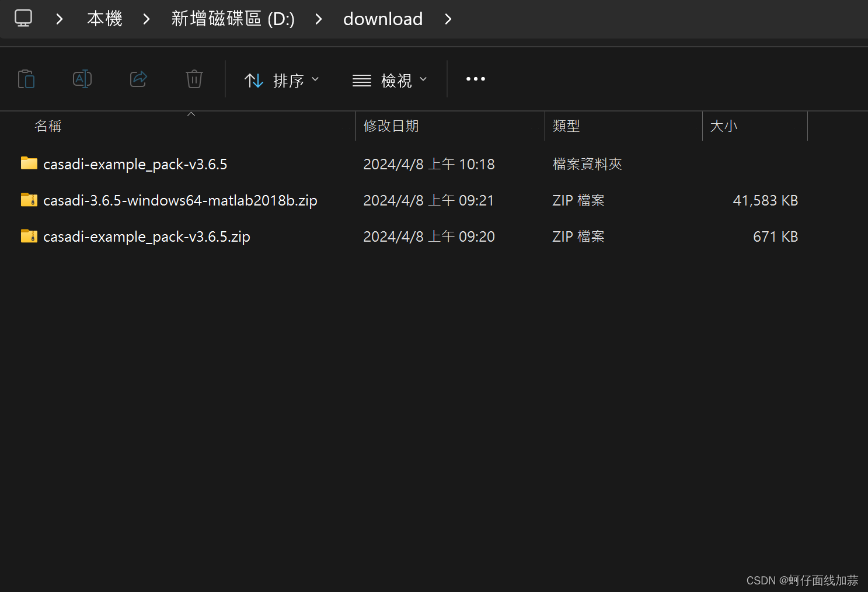
Task: Open the folder icon for casadi-example_pack-v3.6.5
Action: [29, 163]
